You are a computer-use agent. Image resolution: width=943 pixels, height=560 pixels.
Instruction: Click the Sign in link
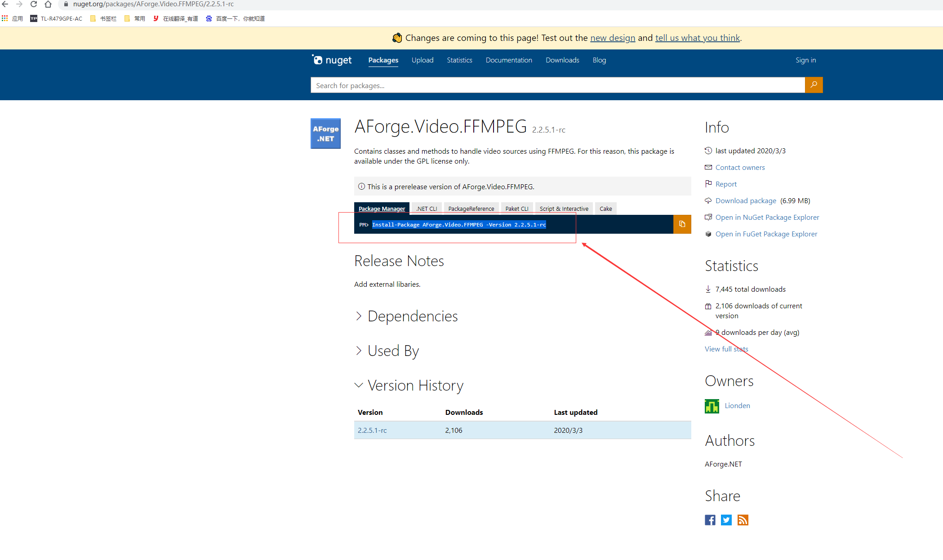pyautogui.click(x=805, y=60)
